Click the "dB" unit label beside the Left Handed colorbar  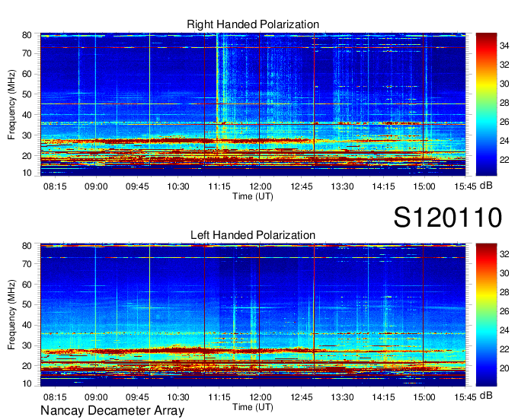click(x=486, y=396)
